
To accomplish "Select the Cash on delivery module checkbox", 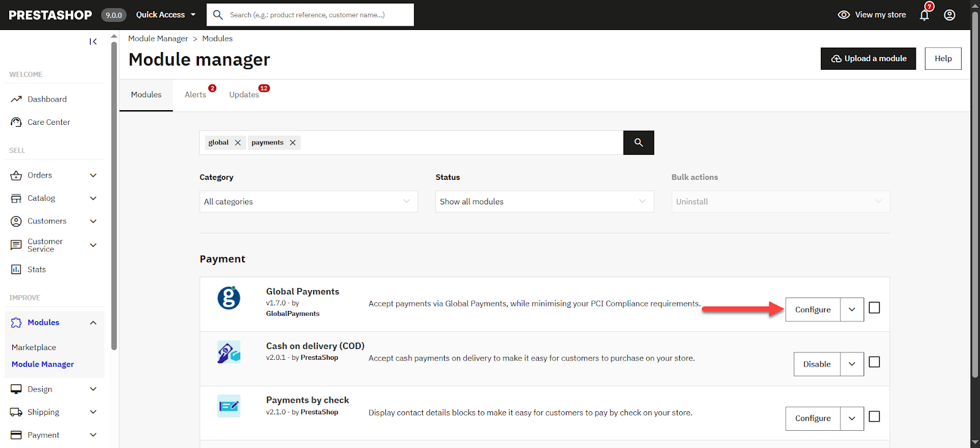I will (875, 362).
